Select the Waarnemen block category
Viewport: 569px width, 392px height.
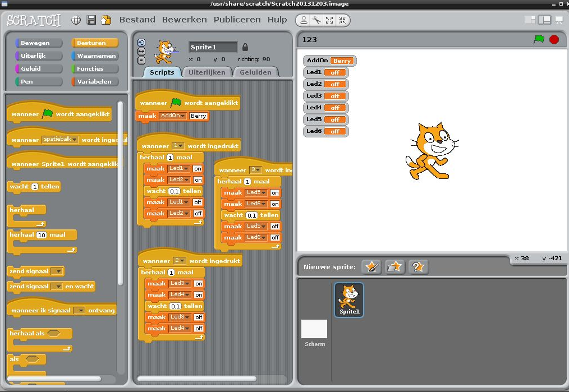tap(95, 56)
